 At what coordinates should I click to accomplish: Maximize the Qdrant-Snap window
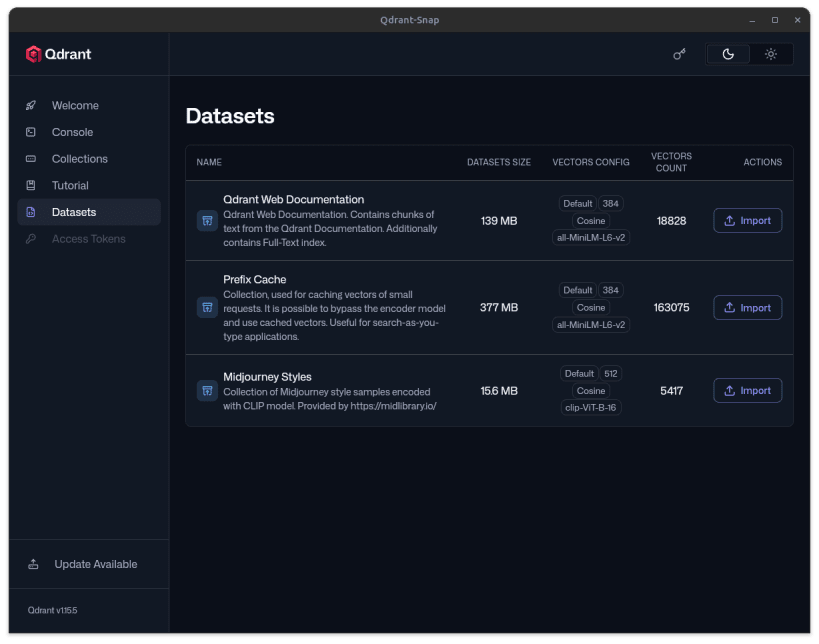click(x=775, y=20)
